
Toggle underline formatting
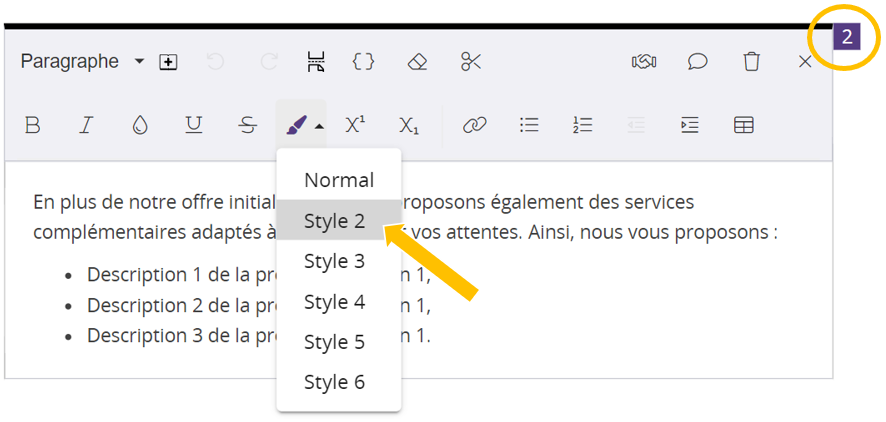tap(194, 125)
